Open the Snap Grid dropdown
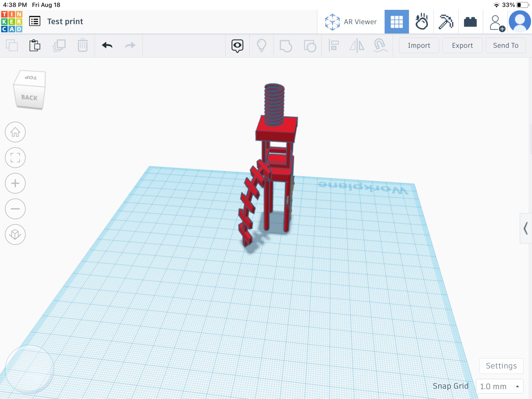 point(499,386)
